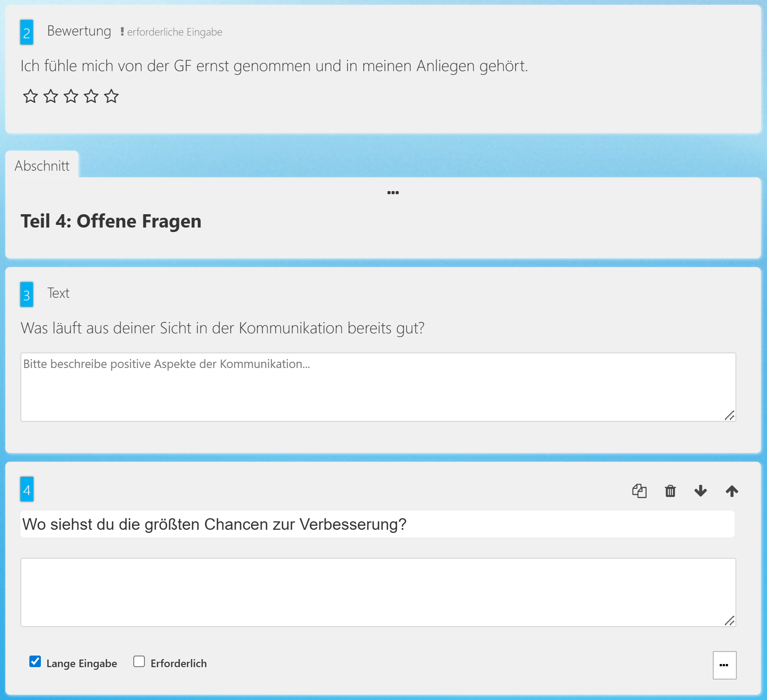Move question 4 up with the arrow

[731, 491]
